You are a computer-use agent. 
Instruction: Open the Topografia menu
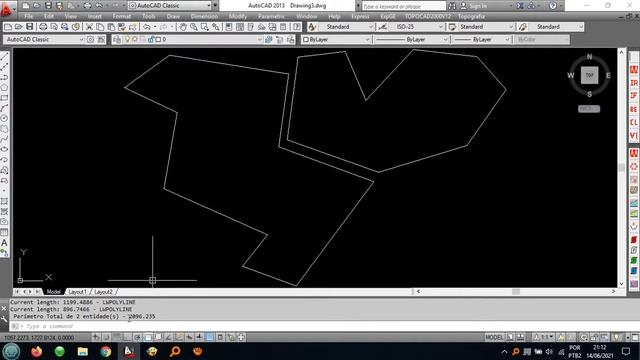(471, 16)
